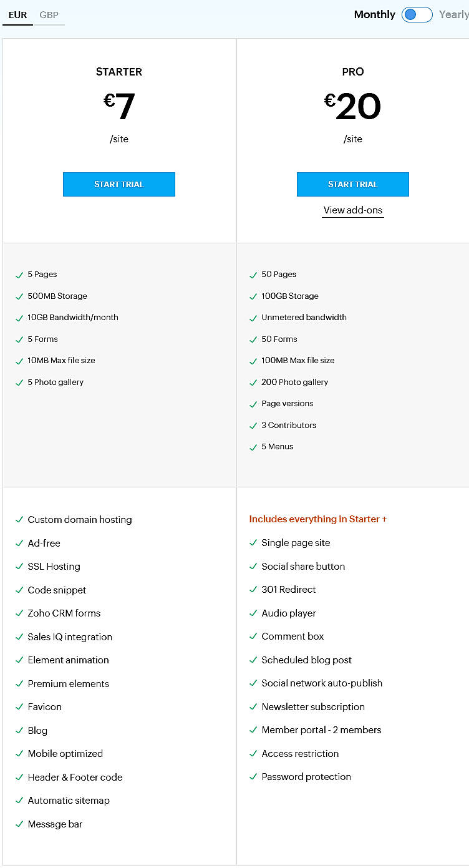
Task: Click the checkmark next to 500MB Storage
Action: pyautogui.click(x=19, y=296)
